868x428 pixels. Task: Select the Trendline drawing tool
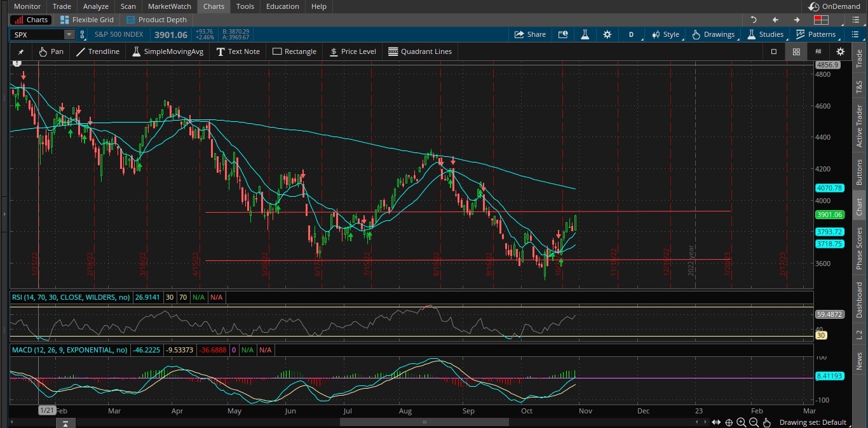coord(98,51)
